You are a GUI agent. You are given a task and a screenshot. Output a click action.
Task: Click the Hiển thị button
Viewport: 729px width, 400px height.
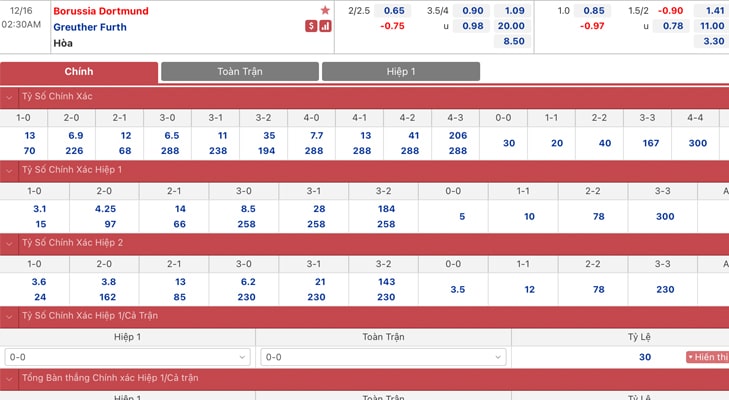[x=708, y=357]
